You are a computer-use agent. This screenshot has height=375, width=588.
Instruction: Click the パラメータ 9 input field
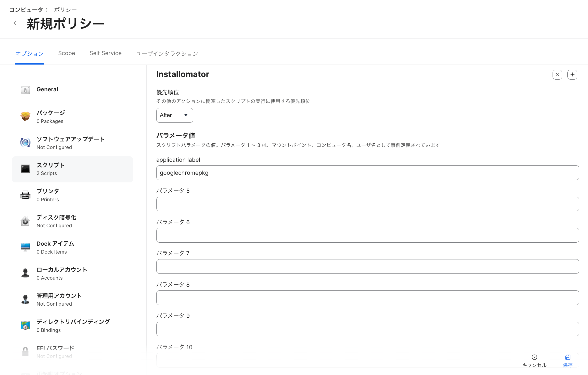[368, 329]
